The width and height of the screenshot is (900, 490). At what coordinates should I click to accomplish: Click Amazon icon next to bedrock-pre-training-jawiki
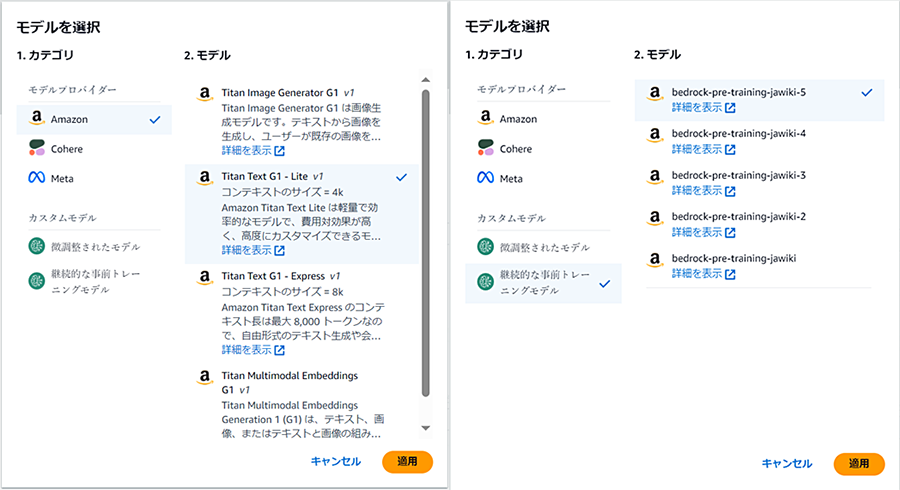pos(655,259)
